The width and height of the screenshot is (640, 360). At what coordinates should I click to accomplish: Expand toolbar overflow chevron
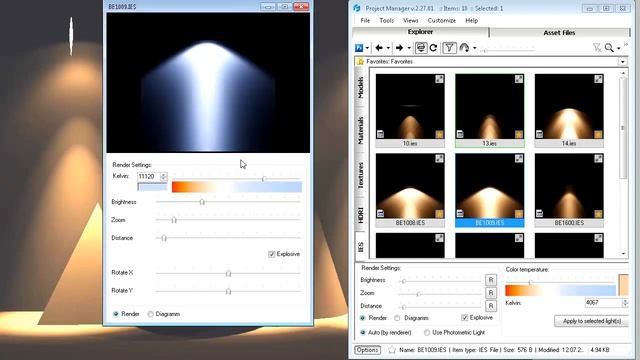pos(626,45)
